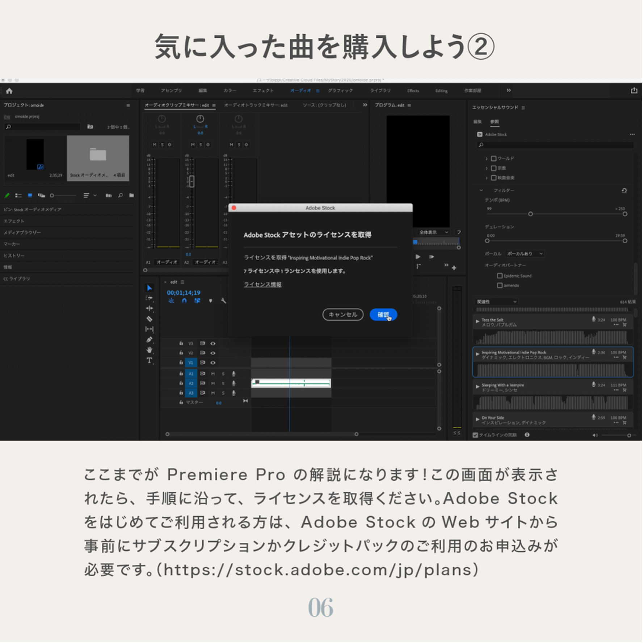Toggle Linked Selection in timeline header
This screenshot has height=644, width=644.
pyautogui.click(x=198, y=302)
